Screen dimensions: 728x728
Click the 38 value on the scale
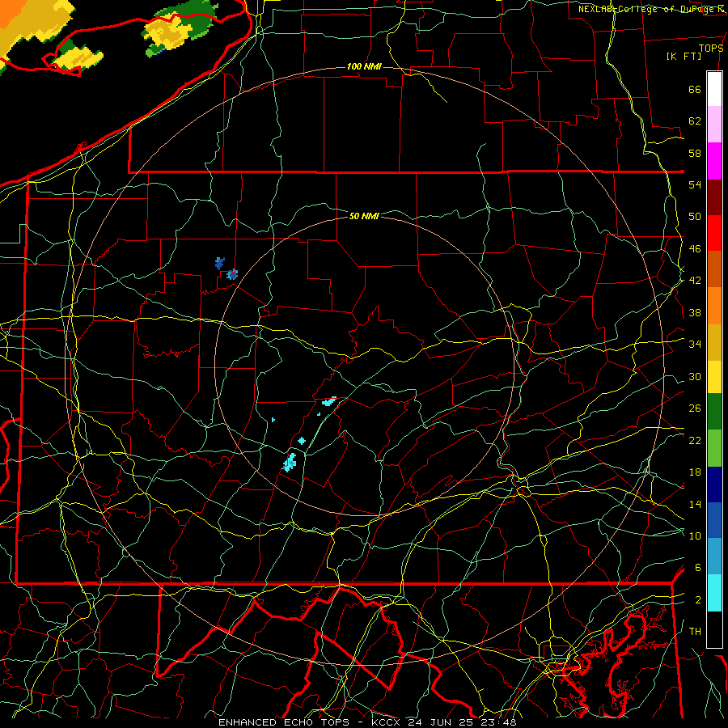pyautogui.click(x=695, y=312)
